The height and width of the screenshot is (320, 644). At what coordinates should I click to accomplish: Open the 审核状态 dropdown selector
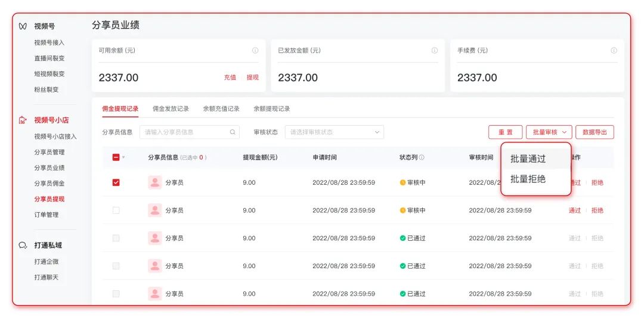pos(334,132)
